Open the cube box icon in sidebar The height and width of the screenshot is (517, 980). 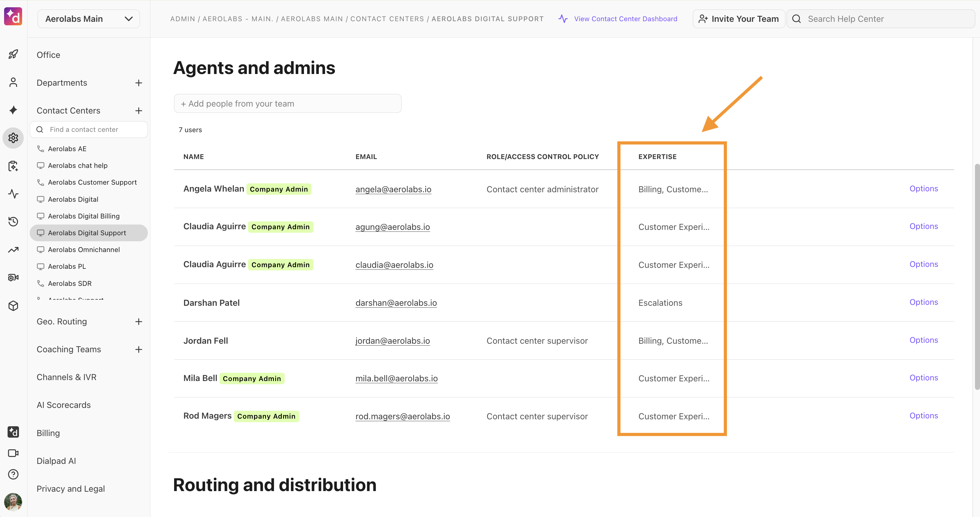[x=13, y=306]
